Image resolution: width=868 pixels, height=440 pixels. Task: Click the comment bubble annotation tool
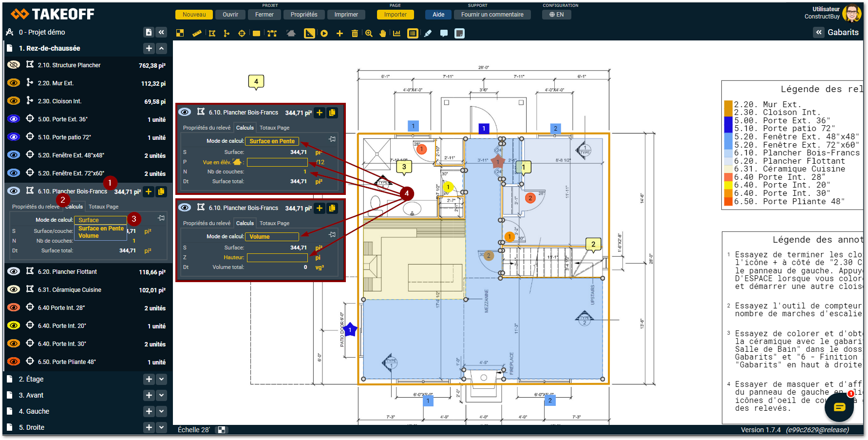(444, 34)
